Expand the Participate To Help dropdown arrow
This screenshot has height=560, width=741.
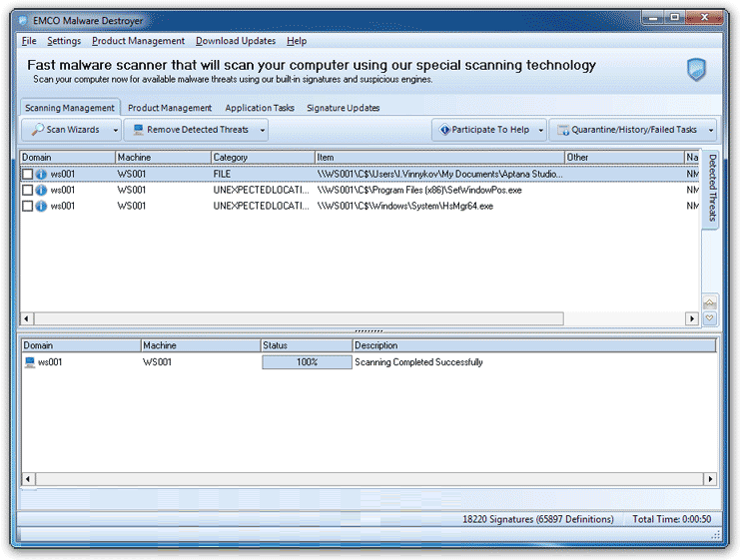pyautogui.click(x=540, y=131)
